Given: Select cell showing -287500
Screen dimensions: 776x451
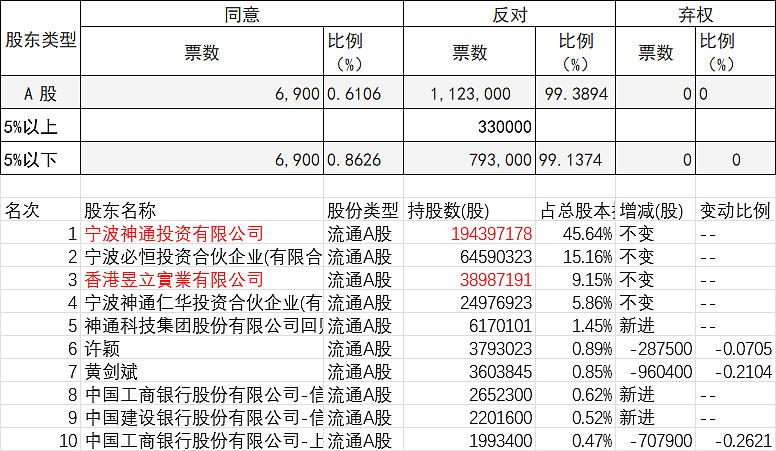Looking at the screenshot, I should point(655,348).
